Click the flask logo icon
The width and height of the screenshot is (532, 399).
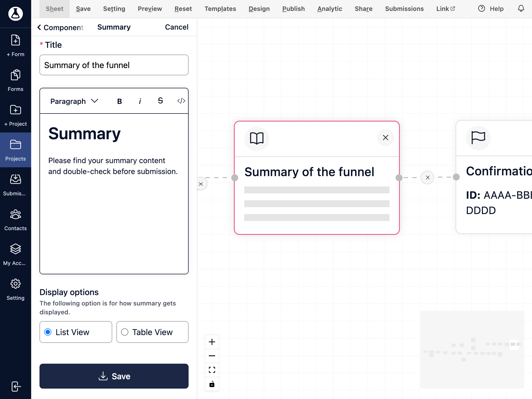[x=16, y=14]
